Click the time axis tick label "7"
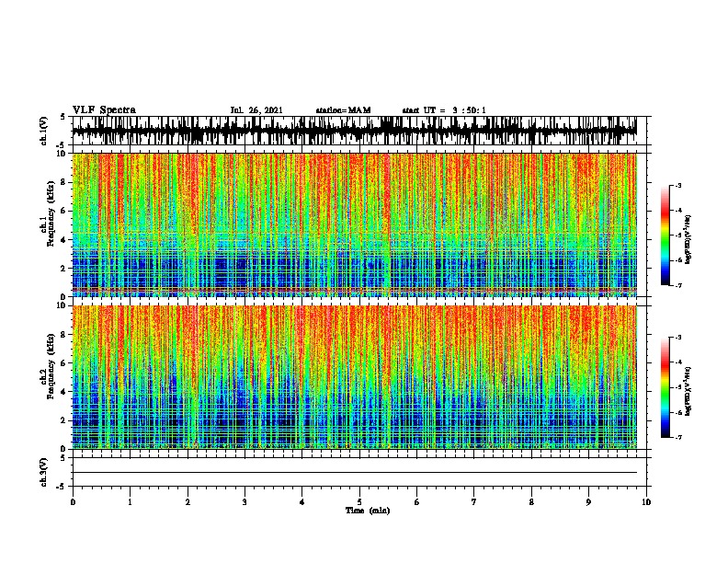This screenshot has height=563, width=728. coord(474,501)
